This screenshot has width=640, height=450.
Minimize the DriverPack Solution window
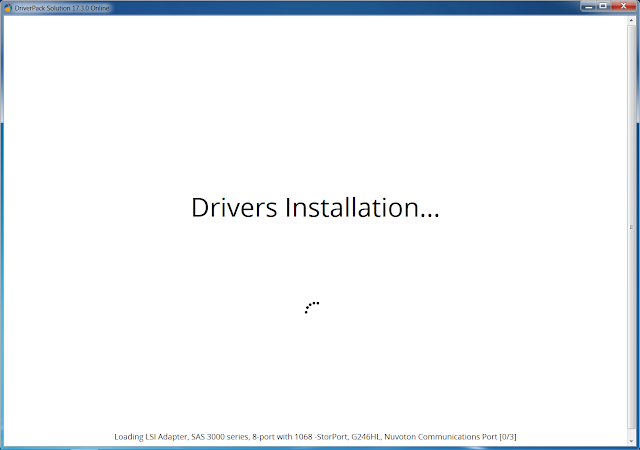[589, 6]
